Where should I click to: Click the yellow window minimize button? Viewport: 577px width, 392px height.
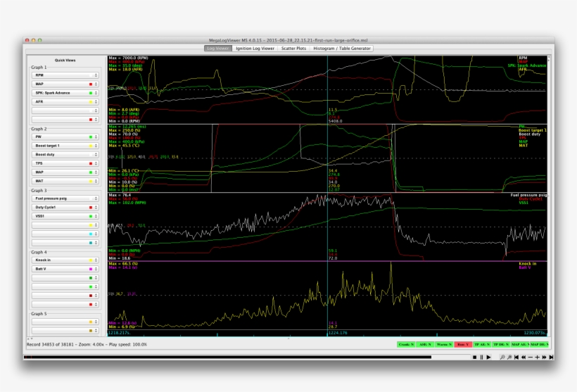34,40
